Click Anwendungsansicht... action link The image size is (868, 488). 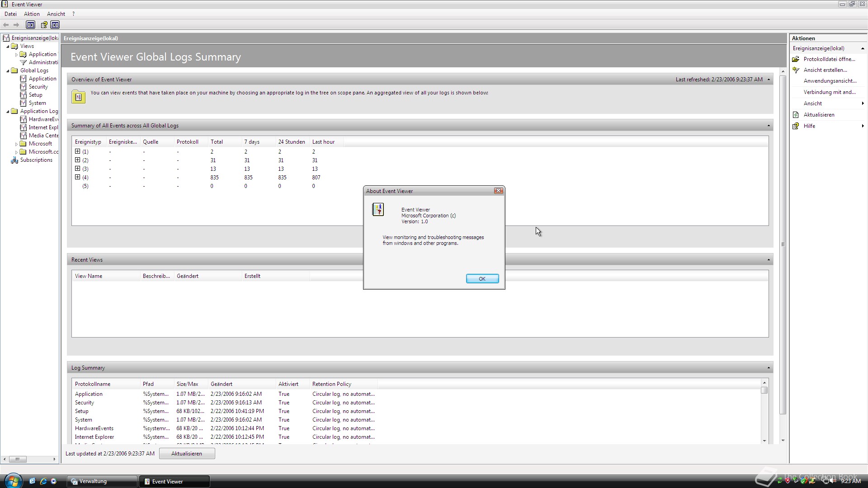click(x=830, y=81)
